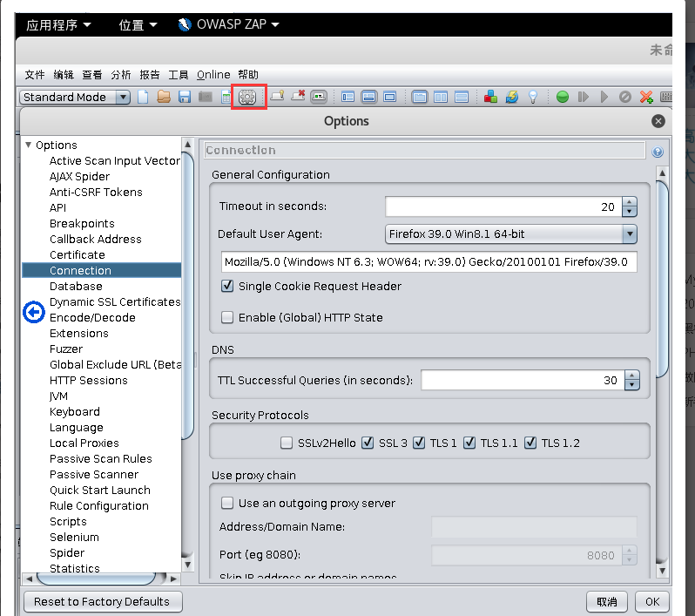Check the SSLv2Hello protocol box
Screen dimensions: 695x616
[287, 443]
